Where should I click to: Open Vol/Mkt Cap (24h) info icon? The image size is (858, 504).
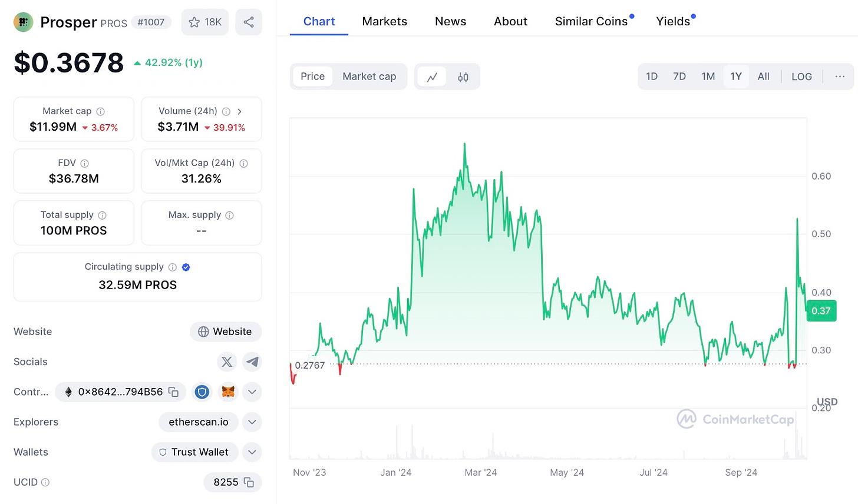click(243, 163)
